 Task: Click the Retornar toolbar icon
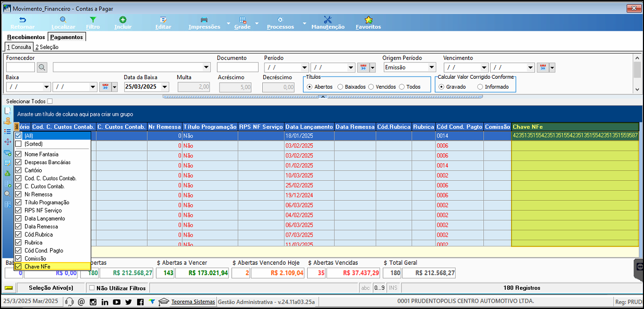(x=22, y=20)
